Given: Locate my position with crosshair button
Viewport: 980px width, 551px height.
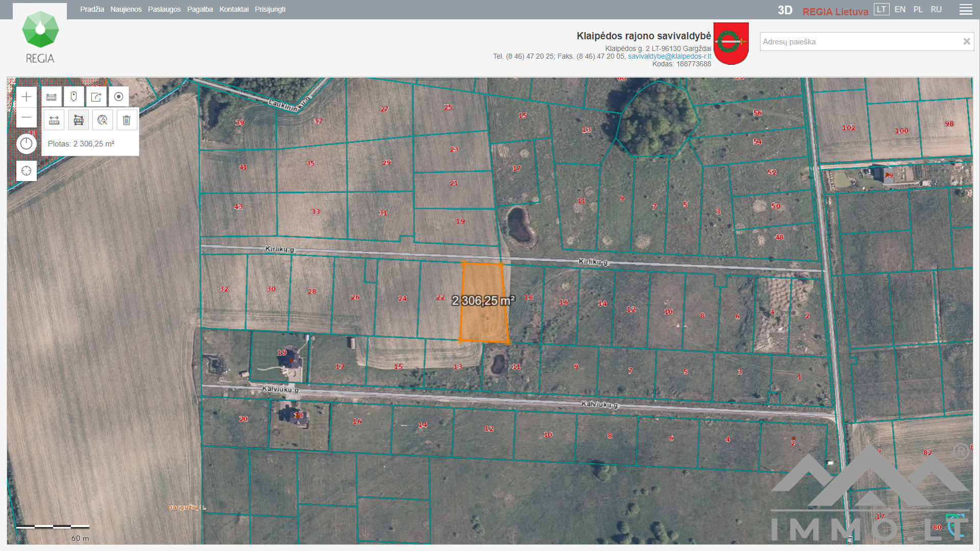Looking at the screenshot, I should click(27, 171).
